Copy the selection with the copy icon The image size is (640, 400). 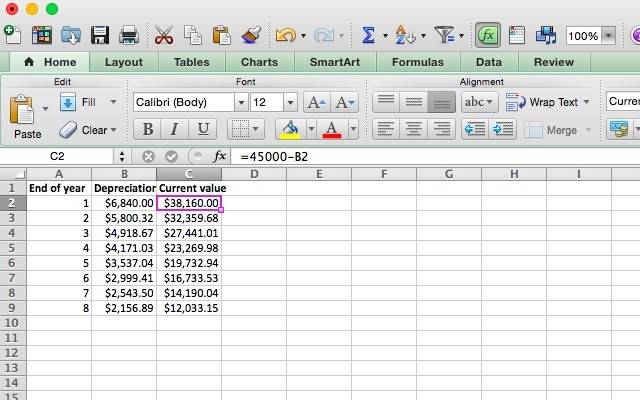193,35
